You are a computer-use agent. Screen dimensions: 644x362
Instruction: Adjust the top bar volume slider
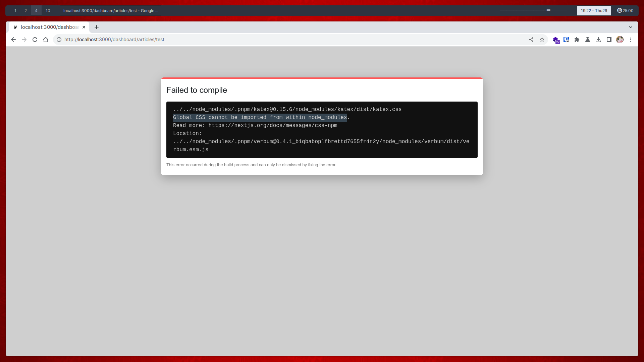548,10
